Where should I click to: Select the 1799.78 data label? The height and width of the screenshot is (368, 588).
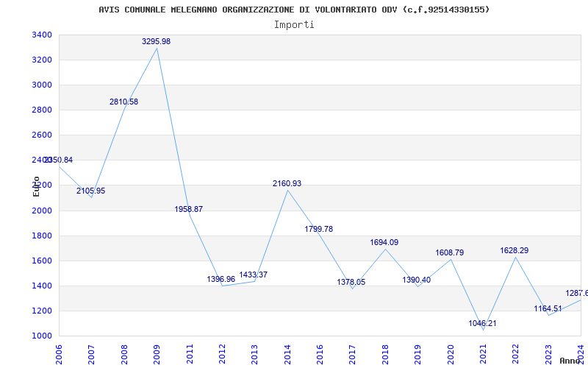(319, 229)
